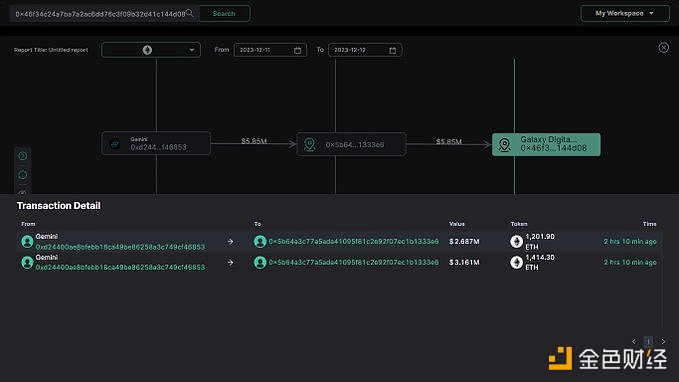Open Gemini sender address in the 1,414.30 ETH row
Screen dimensions: 679x382
[120, 267]
